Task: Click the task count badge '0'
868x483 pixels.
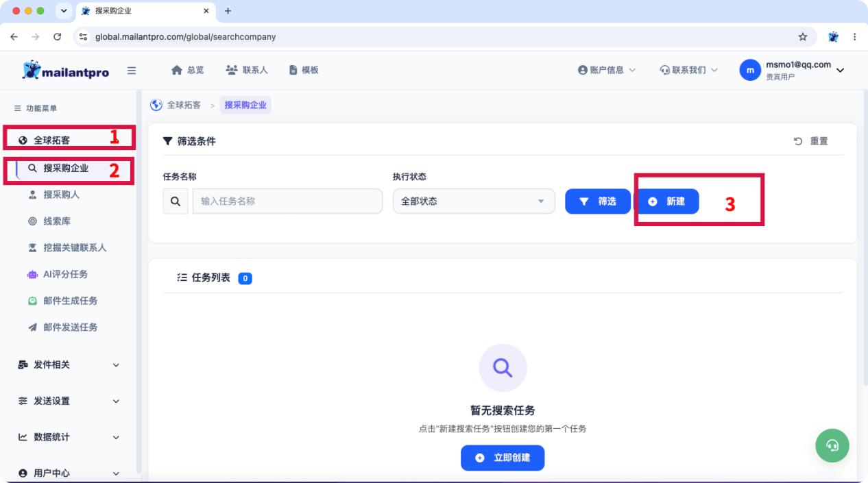Action: click(x=245, y=278)
